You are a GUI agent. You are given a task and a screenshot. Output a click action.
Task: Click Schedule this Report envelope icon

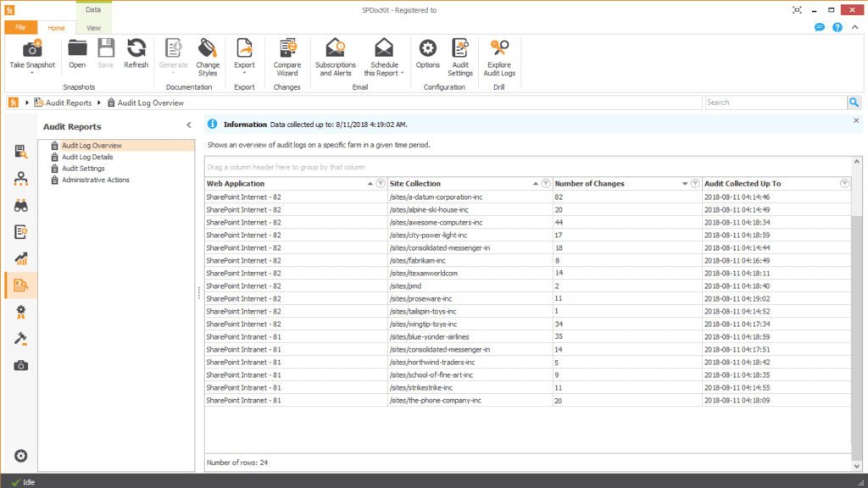384,48
